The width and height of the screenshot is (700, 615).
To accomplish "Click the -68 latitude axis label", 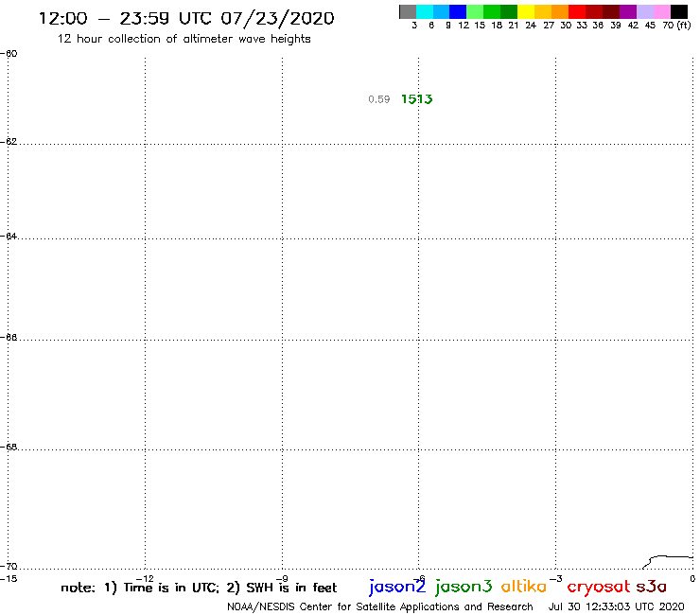I will point(9,448).
